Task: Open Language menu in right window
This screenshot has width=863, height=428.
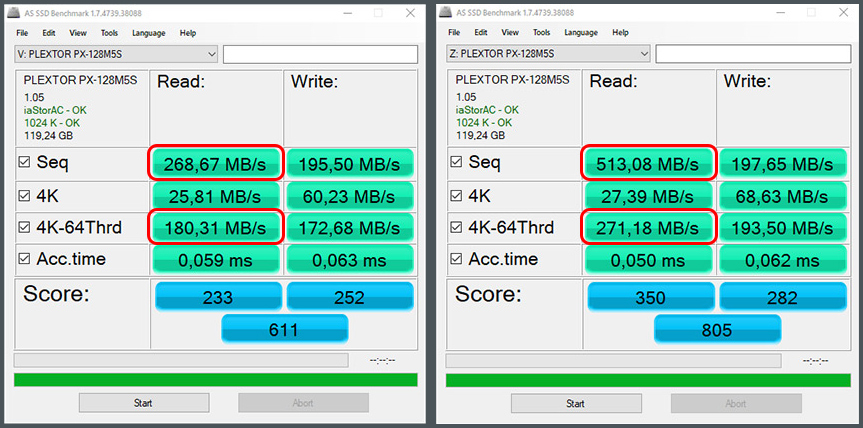Action: point(581,33)
